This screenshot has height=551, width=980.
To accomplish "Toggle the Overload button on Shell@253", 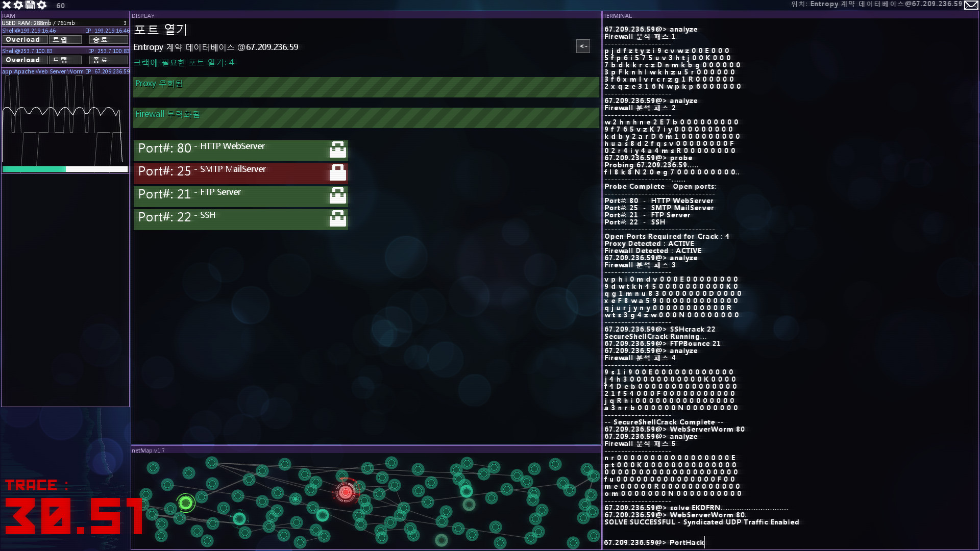I will point(22,60).
